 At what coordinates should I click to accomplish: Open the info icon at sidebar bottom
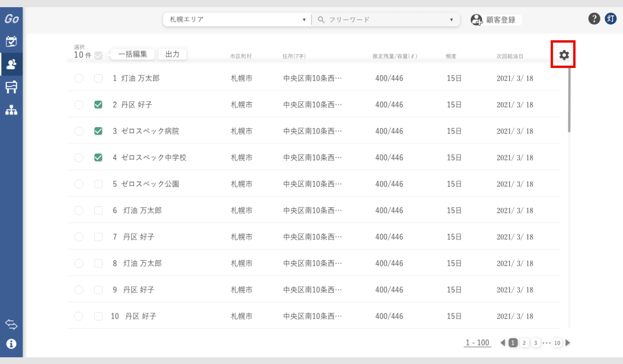12,344
